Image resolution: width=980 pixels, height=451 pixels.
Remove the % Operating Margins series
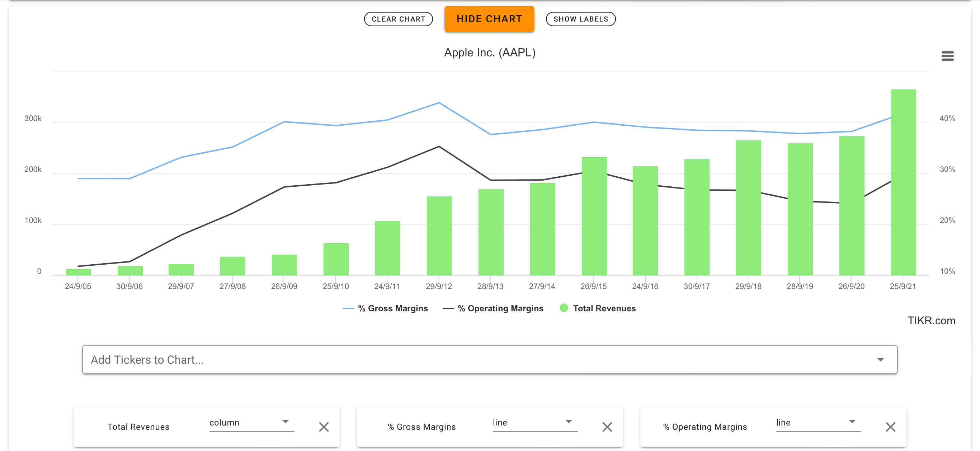click(890, 427)
